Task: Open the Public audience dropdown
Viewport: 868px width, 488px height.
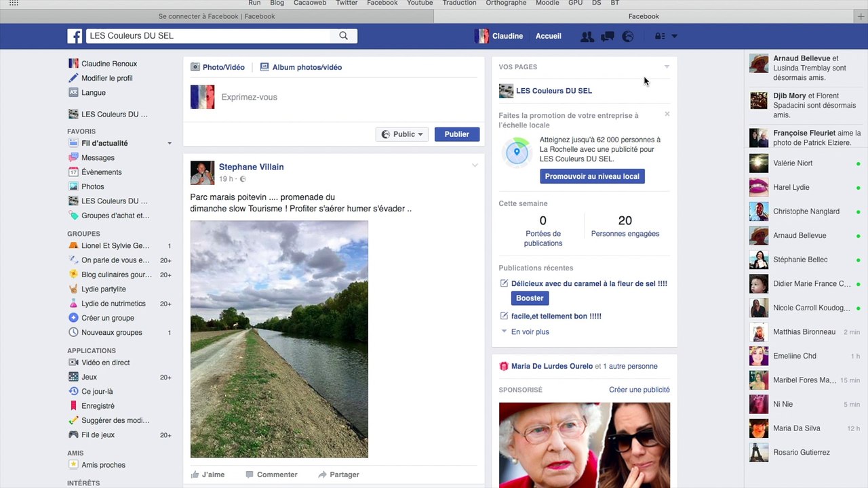Action: click(x=402, y=134)
